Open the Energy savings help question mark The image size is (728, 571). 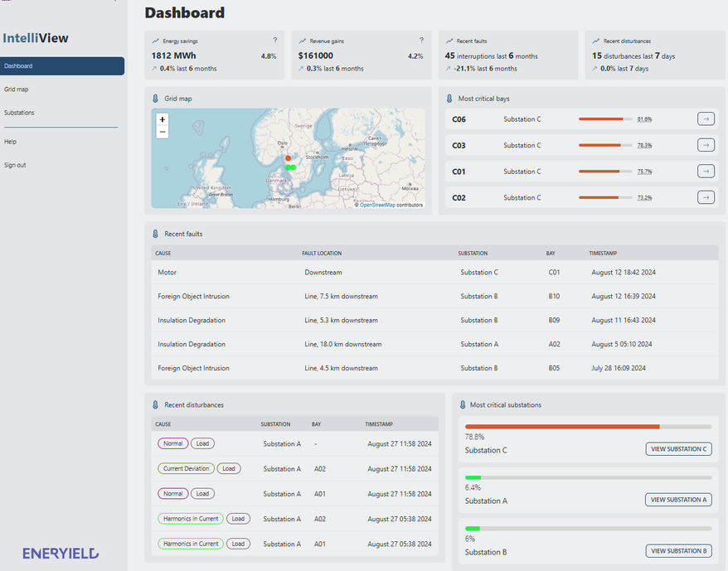pos(274,40)
